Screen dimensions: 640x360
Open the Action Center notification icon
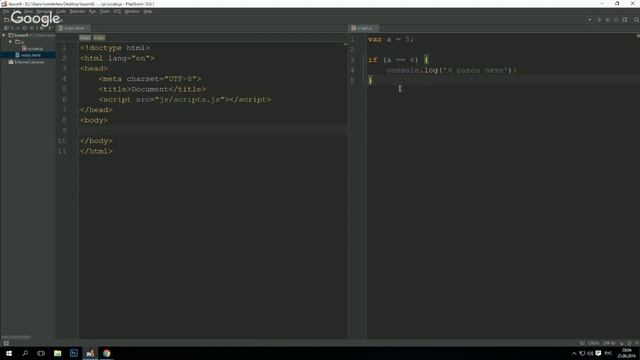click(x=598, y=353)
